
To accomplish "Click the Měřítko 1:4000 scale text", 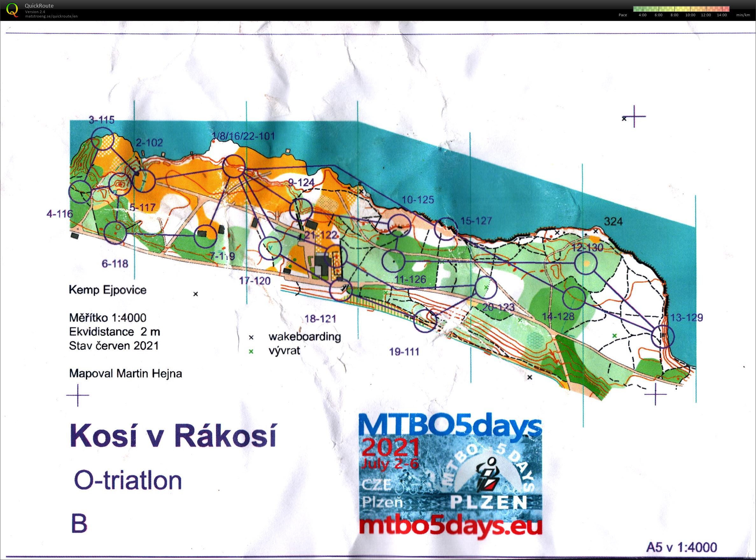I will (108, 318).
